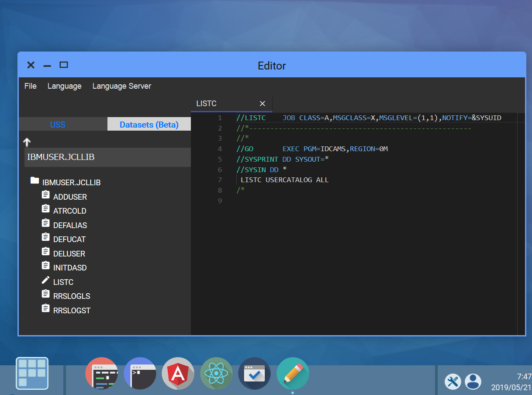Click the dashed comment line 2

click(x=354, y=128)
